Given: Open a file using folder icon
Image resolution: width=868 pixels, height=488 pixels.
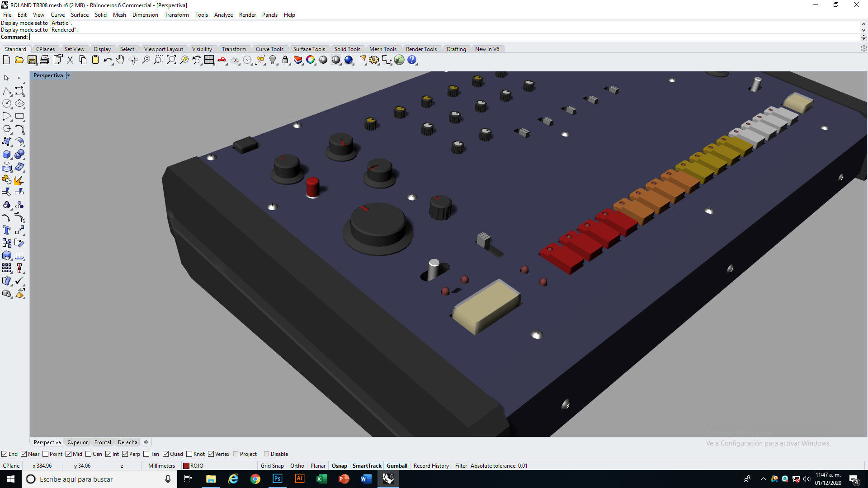Looking at the screenshot, I should point(19,60).
